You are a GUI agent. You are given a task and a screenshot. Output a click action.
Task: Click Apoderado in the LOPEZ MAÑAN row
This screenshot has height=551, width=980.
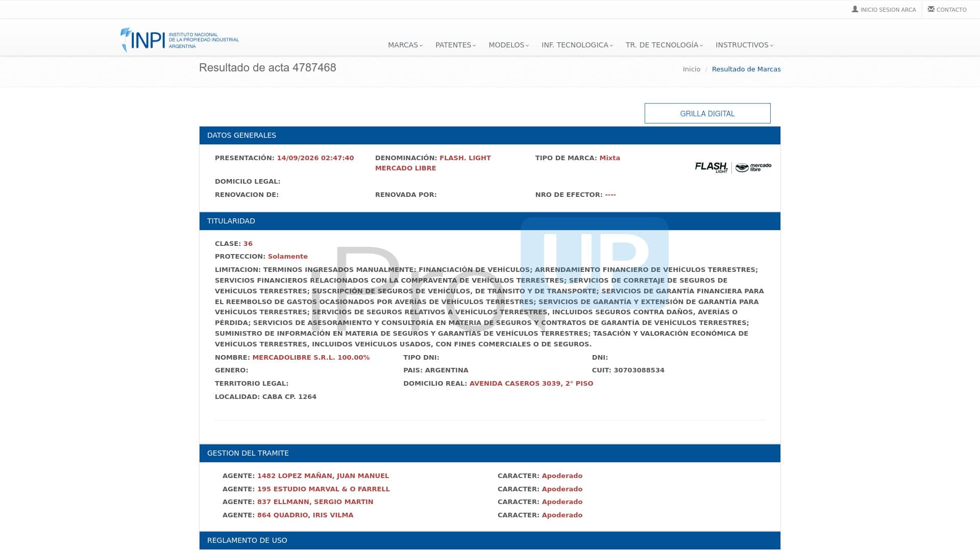click(x=562, y=476)
